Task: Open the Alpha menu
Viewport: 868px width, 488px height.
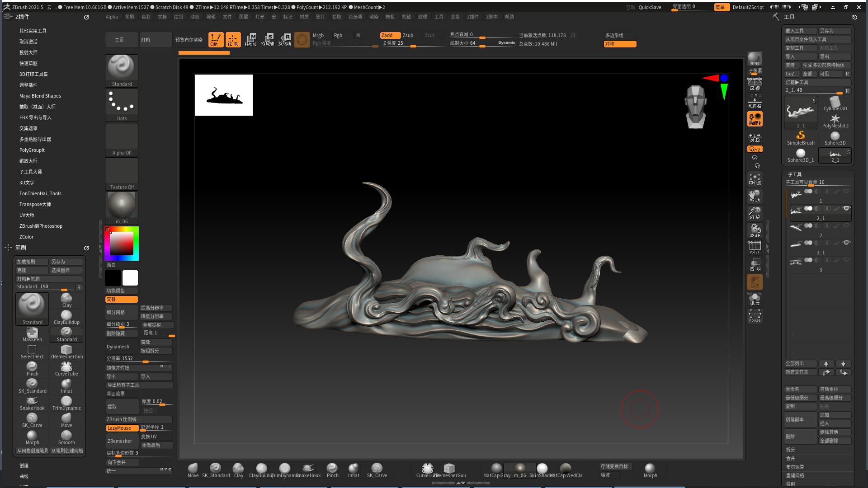Action: coord(112,17)
